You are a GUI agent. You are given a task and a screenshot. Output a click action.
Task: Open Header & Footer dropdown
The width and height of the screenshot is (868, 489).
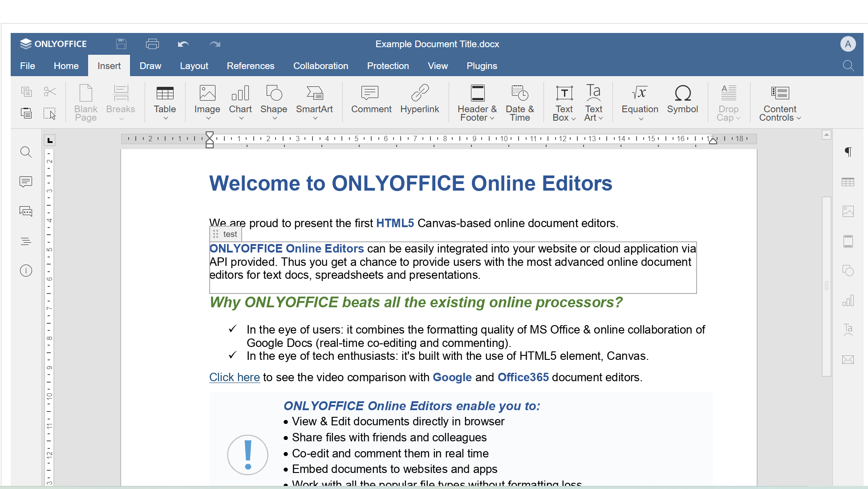tap(477, 103)
